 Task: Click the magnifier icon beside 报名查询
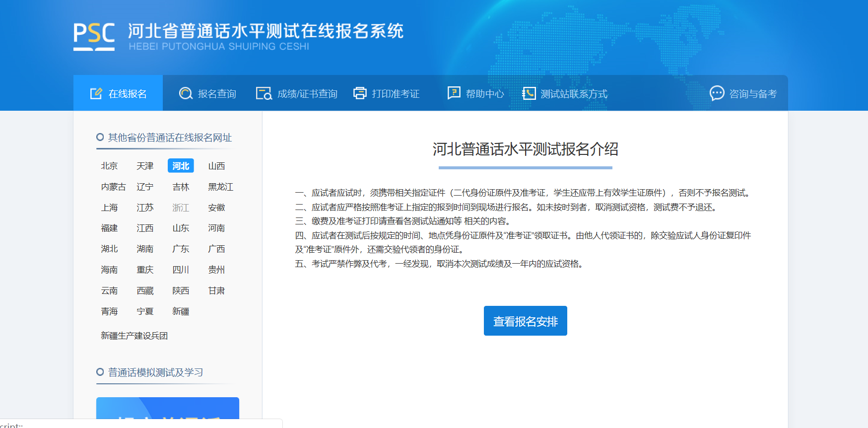coord(186,93)
